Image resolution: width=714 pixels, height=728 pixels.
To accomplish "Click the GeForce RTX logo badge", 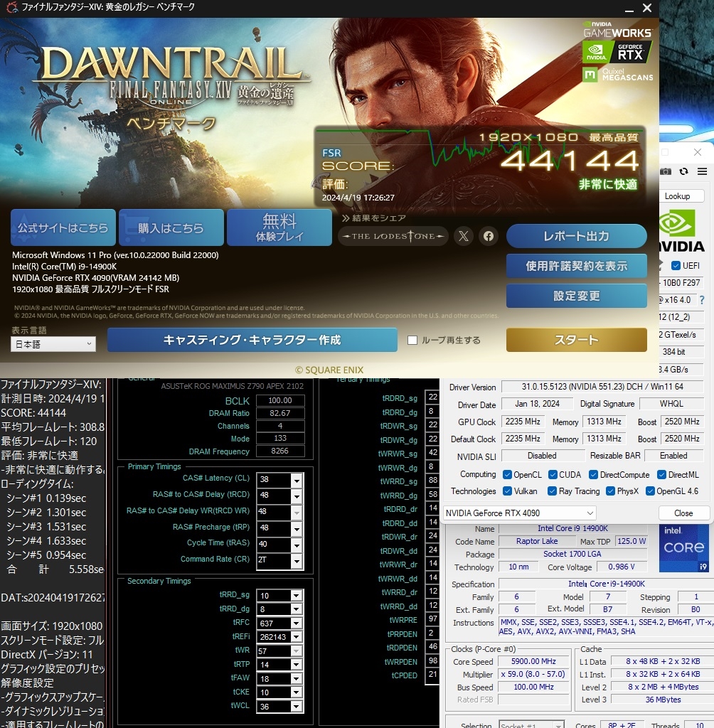I will pyautogui.click(x=617, y=52).
